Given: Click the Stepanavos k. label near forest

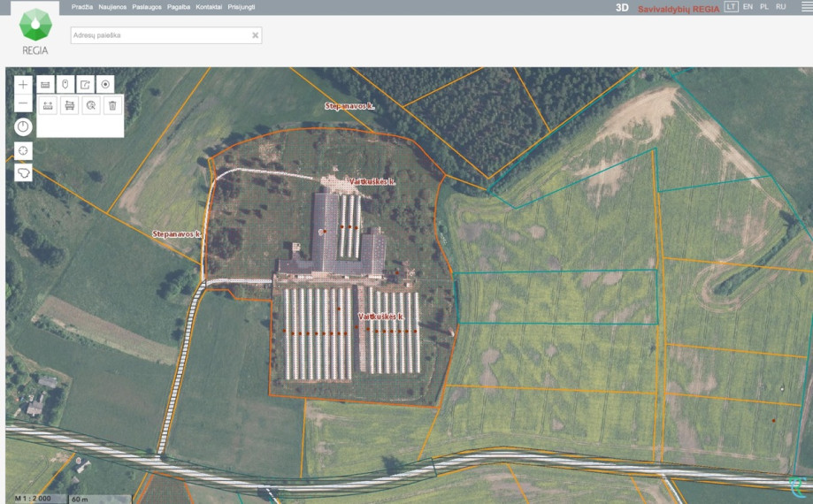Looking at the screenshot, I should point(349,106).
